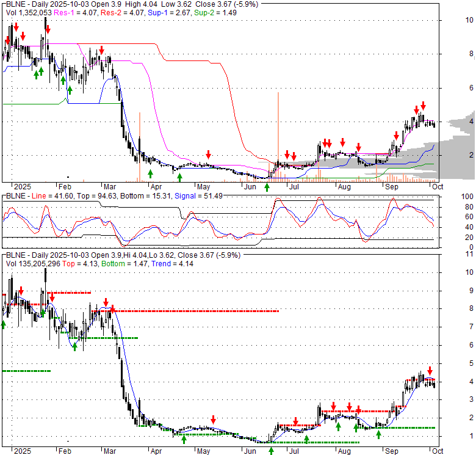Click the tallest orange volume spike in June

point(278,137)
